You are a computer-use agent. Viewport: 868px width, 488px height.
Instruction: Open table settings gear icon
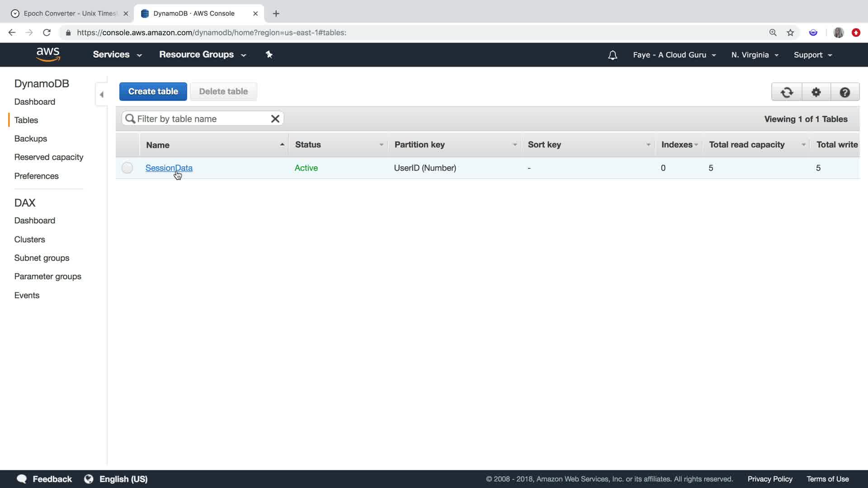[x=816, y=92]
